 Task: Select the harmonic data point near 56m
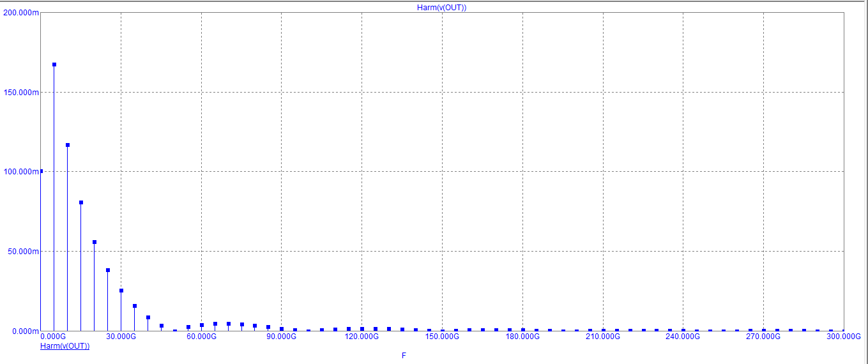click(x=95, y=242)
